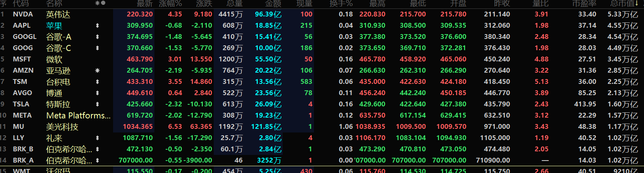Select the GOOGL ticker code

25,37
